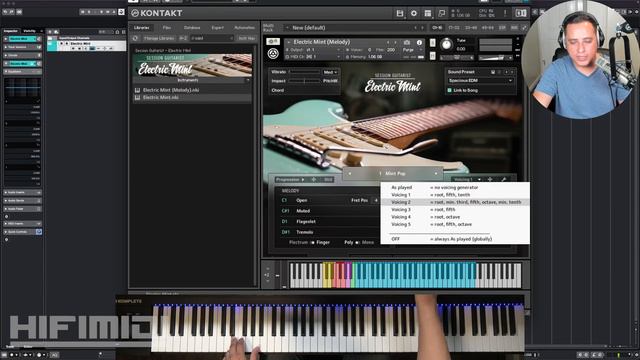Open the Purge dropdown
Viewport: 640px width, 360px height.
click(411, 50)
